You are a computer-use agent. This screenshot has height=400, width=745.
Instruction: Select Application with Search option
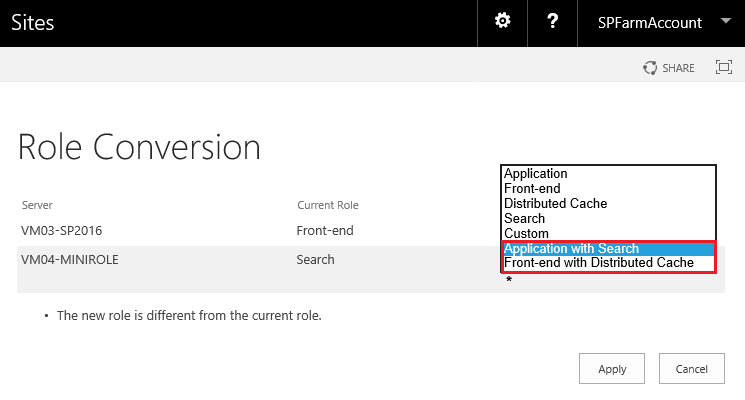point(571,249)
